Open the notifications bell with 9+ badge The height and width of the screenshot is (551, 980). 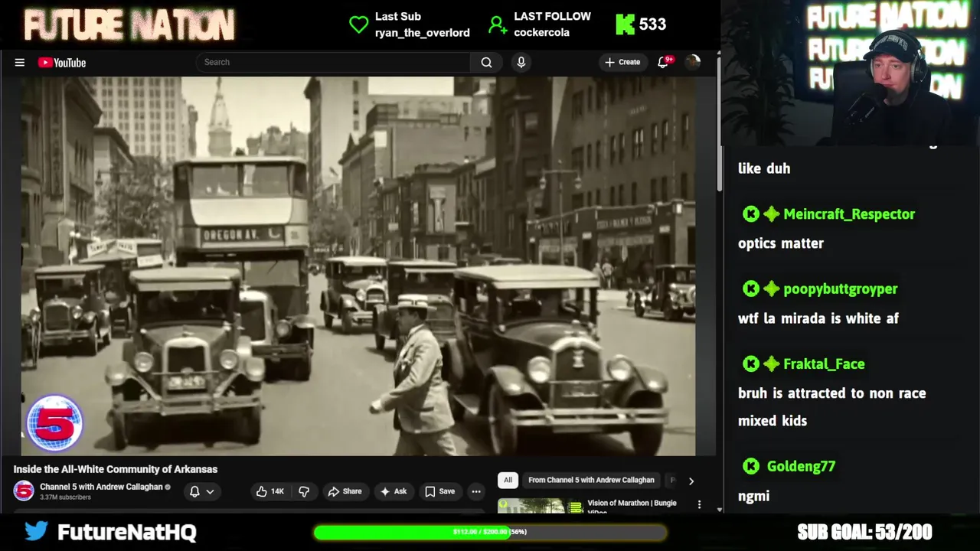tap(664, 62)
